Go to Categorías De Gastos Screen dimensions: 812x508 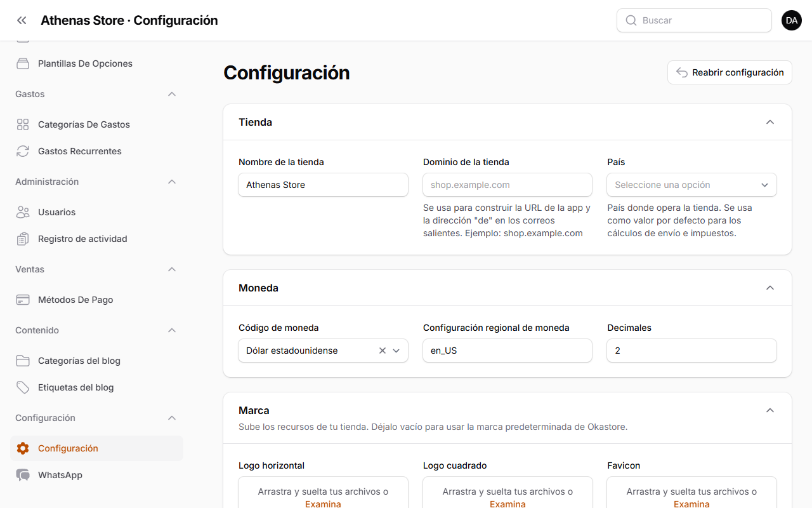tap(96, 124)
